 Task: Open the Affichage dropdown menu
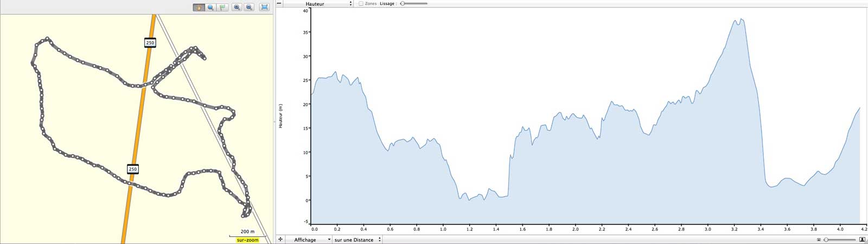click(309, 240)
